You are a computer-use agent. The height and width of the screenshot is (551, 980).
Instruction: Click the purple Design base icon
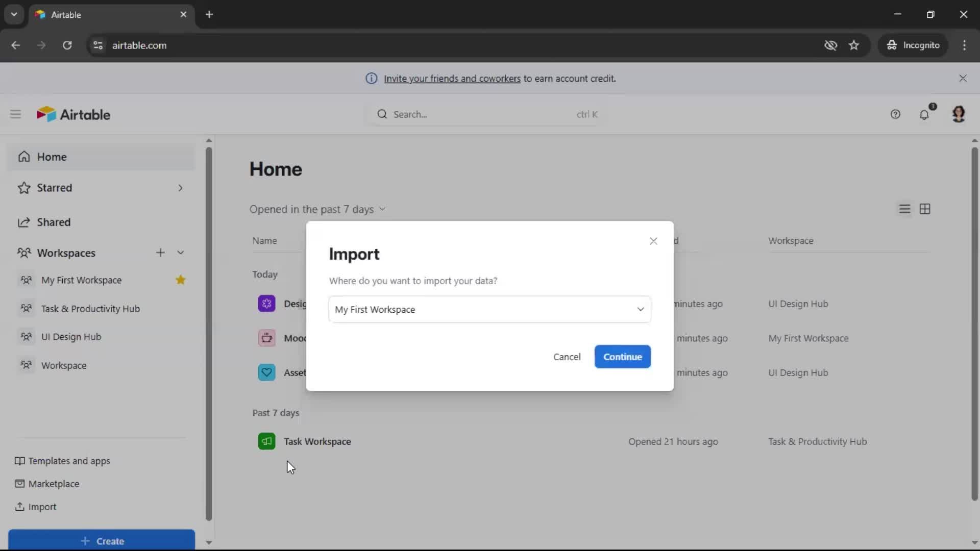(x=266, y=304)
